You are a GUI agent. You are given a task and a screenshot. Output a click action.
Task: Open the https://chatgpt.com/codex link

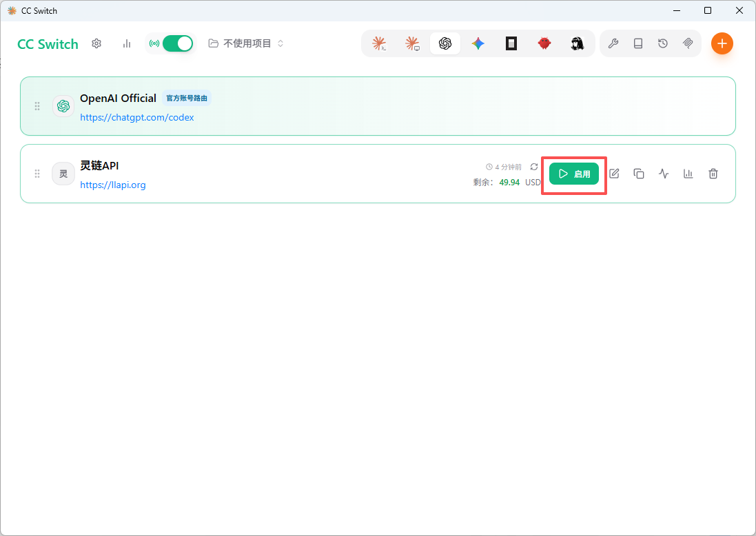137,117
